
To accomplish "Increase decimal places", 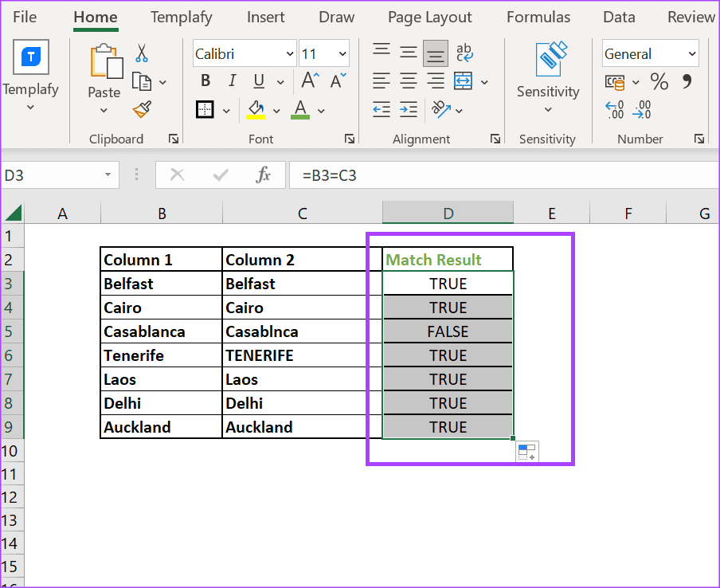I will pos(614,110).
